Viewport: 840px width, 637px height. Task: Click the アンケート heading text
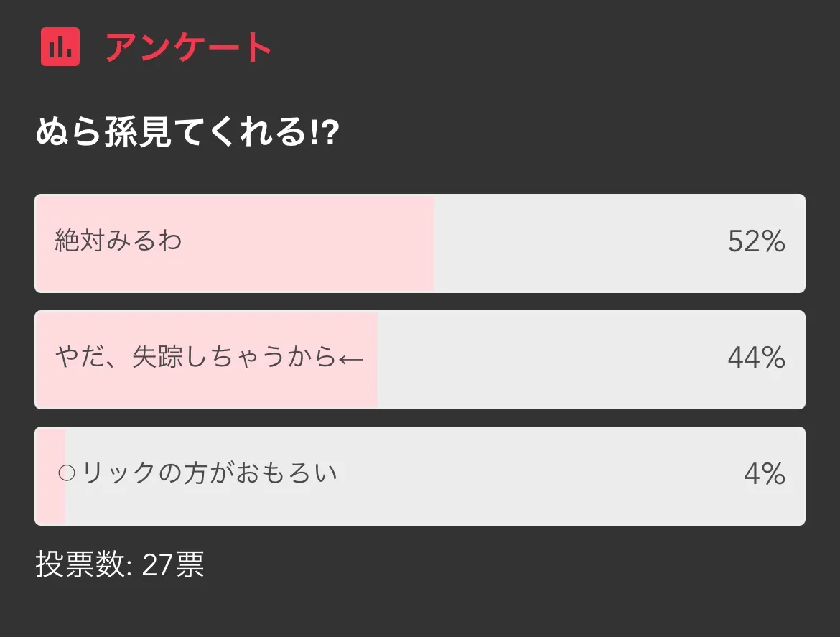pos(189,48)
